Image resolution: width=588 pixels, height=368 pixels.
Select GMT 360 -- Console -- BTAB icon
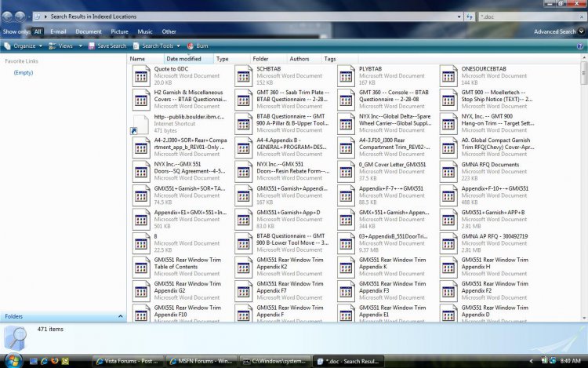(x=346, y=100)
